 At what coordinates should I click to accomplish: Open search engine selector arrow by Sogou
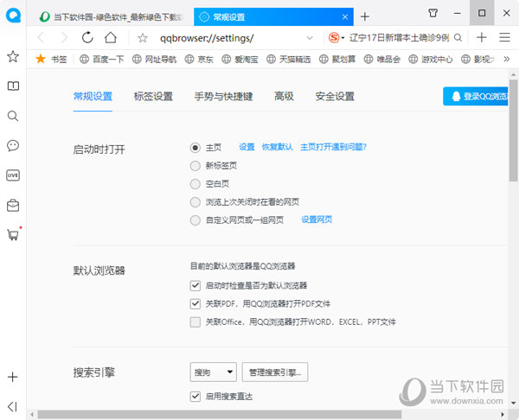pyautogui.click(x=343, y=38)
